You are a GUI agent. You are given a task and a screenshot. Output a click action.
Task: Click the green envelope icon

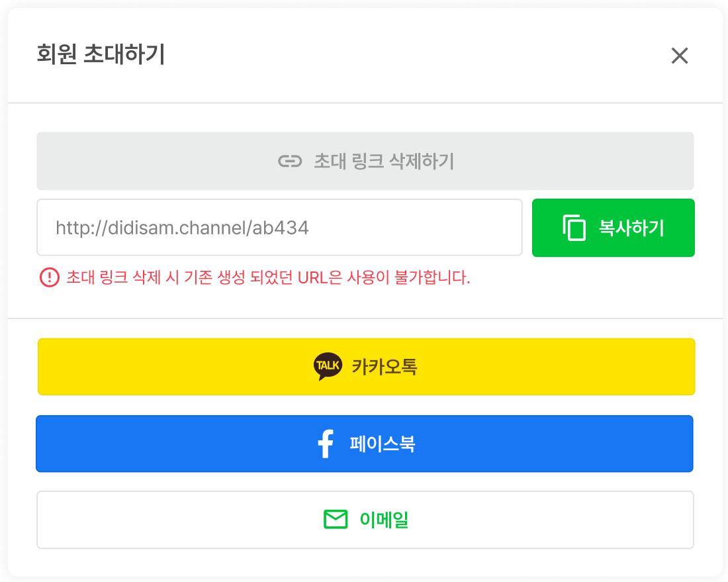[x=336, y=520]
